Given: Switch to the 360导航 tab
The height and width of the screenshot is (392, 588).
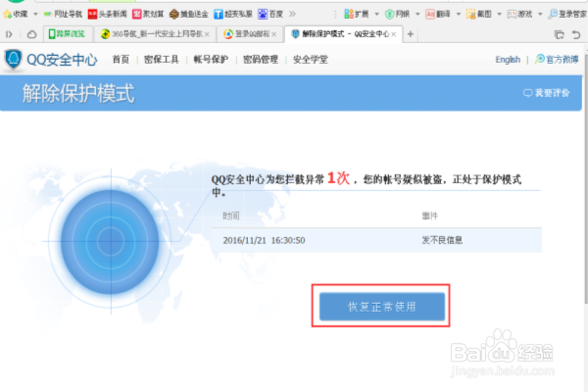Looking at the screenshot, I should (155, 34).
